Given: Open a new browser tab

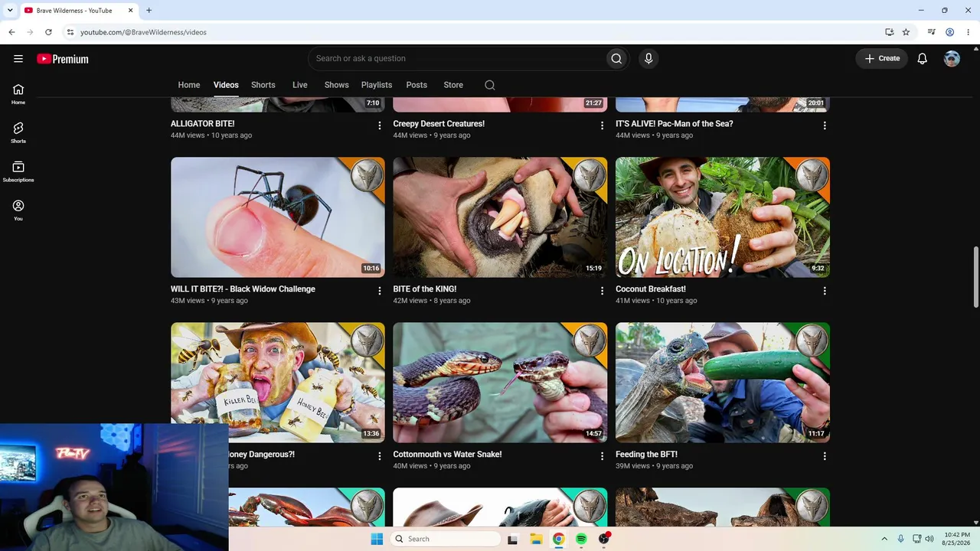Looking at the screenshot, I should click(x=149, y=11).
